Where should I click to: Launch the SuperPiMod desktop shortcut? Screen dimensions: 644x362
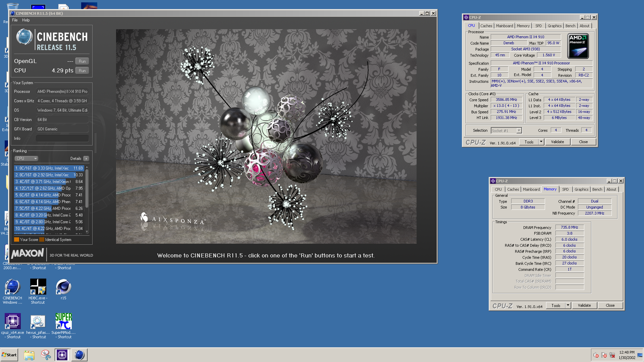click(63, 325)
